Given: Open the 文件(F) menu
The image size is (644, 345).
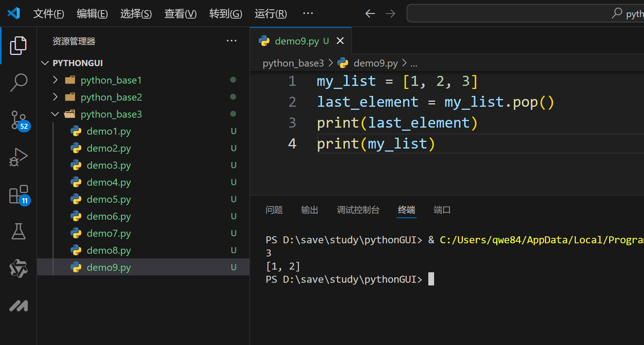Looking at the screenshot, I should coord(48,14).
